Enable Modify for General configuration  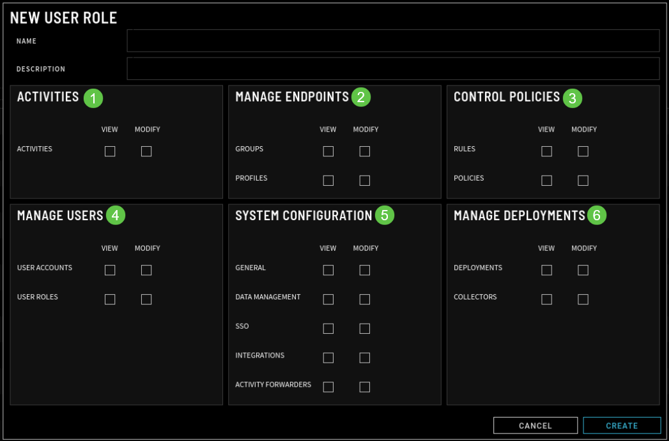click(x=364, y=270)
